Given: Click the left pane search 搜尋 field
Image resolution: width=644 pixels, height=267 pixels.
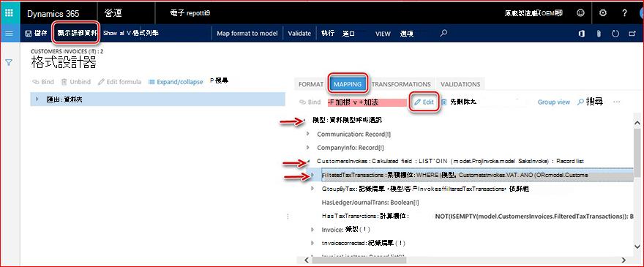Looking at the screenshot, I should coord(220,81).
